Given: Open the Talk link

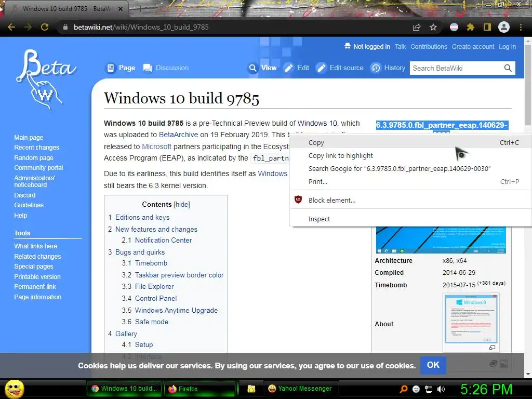Looking at the screenshot, I should 401,47.
